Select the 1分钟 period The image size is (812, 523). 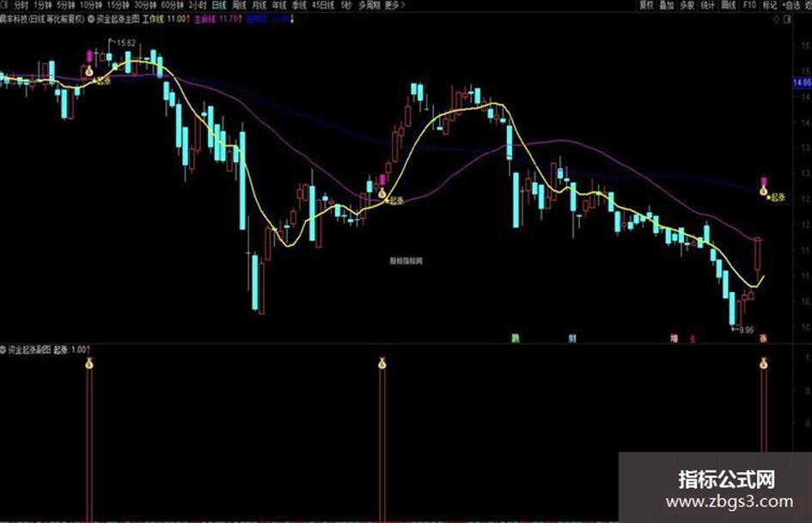coord(42,5)
